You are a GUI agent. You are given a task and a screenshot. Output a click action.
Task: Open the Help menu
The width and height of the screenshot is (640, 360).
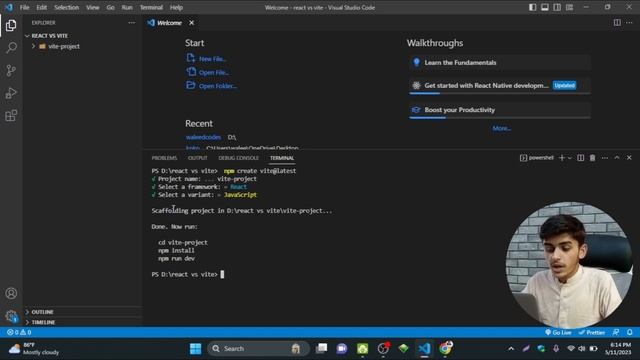pyautogui.click(x=176, y=7)
